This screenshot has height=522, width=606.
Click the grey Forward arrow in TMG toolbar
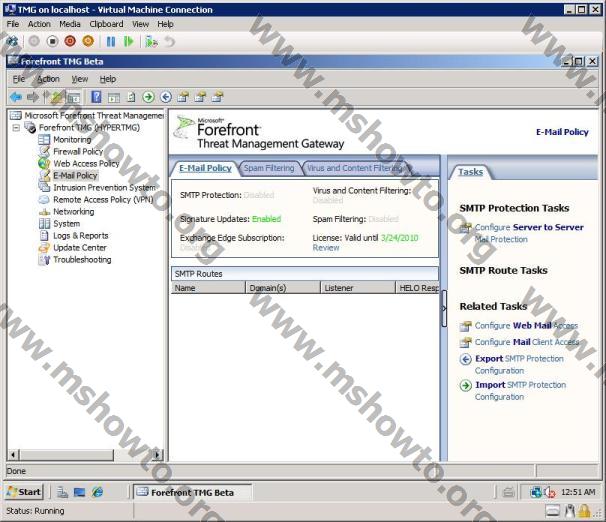33,97
